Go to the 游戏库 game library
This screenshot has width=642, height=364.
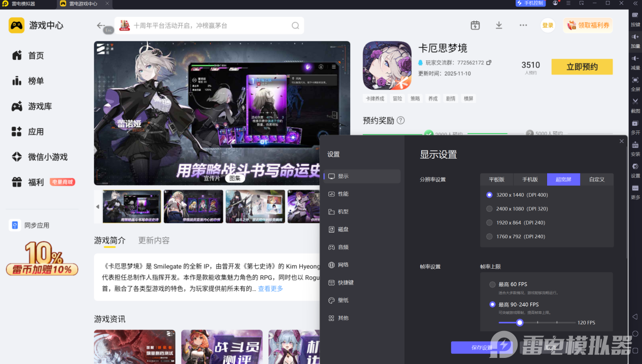[31, 106]
